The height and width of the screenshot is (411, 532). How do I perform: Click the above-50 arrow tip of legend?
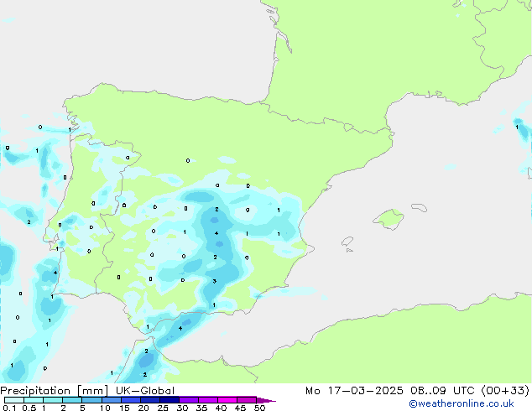(x=266, y=400)
